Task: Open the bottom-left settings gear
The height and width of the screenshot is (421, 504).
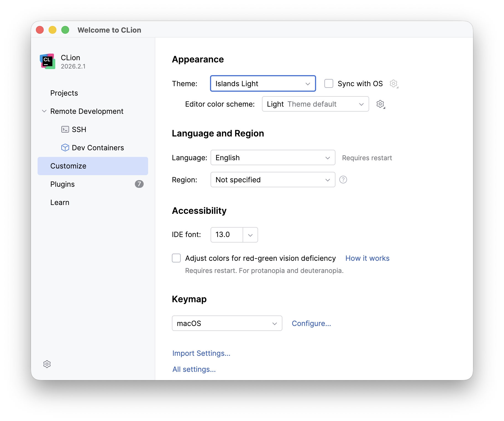Action: point(47,364)
